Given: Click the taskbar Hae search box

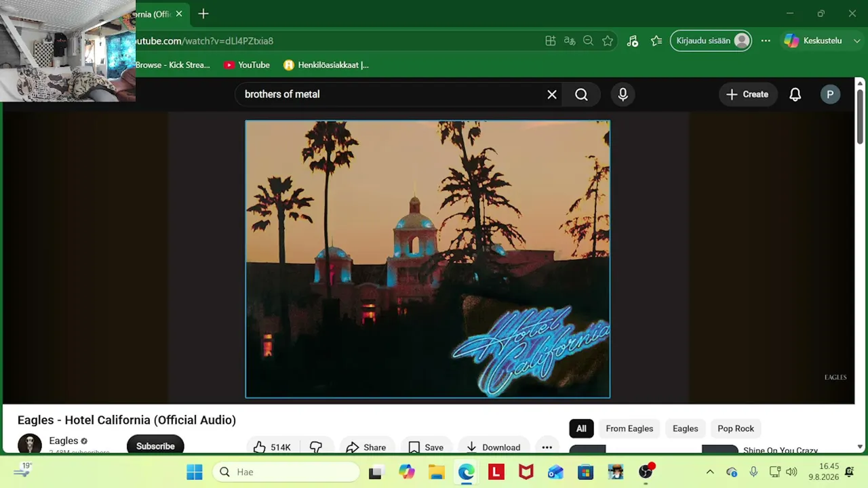Looking at the screenshot, I should pyautogui.click(x=286, y=472).
